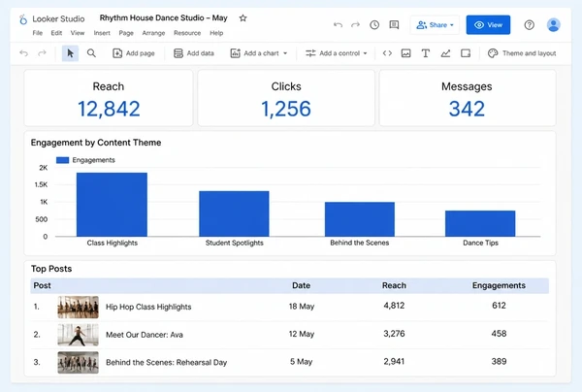Viewport: 582px width, 392px height.
Task: Click the '612' engagements value
Action: [x=499, y=306]
